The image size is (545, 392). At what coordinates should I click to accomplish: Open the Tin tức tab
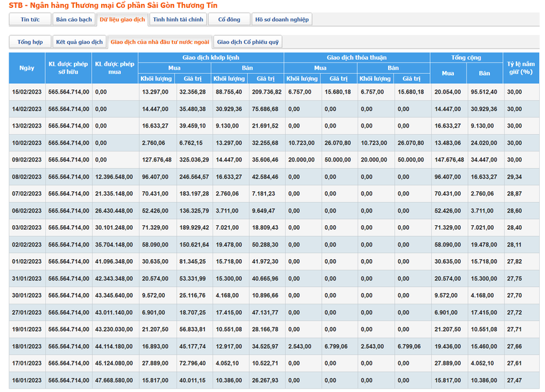pyautogui.click(x=30, y=20)
